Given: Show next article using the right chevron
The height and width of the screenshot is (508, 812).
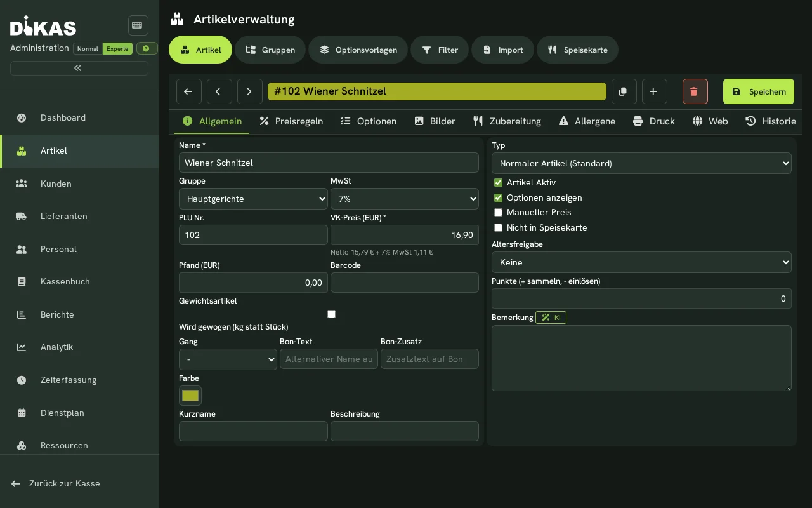Looking at the screenshot, I should tap(250, 91).
